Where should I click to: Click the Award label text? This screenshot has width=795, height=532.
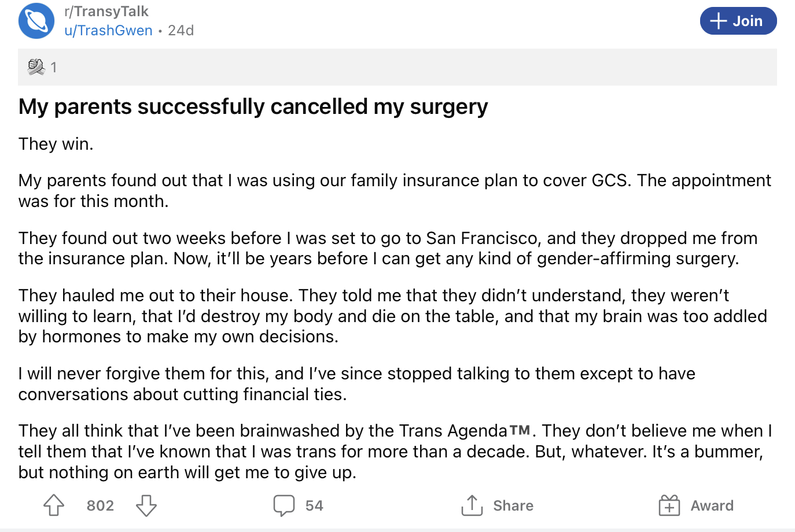point(712,505)
